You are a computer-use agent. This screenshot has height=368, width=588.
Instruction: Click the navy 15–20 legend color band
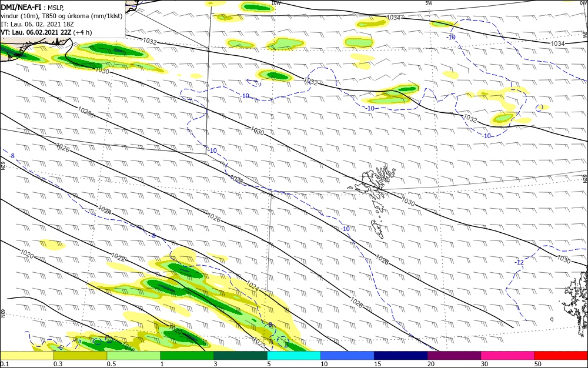(401, 356)
